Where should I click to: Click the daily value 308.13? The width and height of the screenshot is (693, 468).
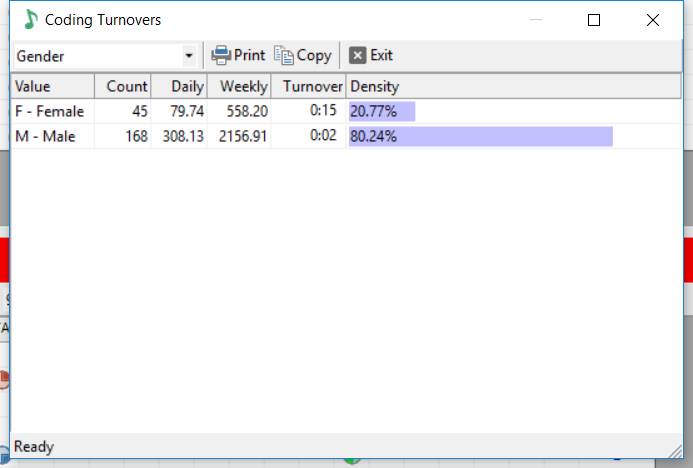tap(183, 136)
